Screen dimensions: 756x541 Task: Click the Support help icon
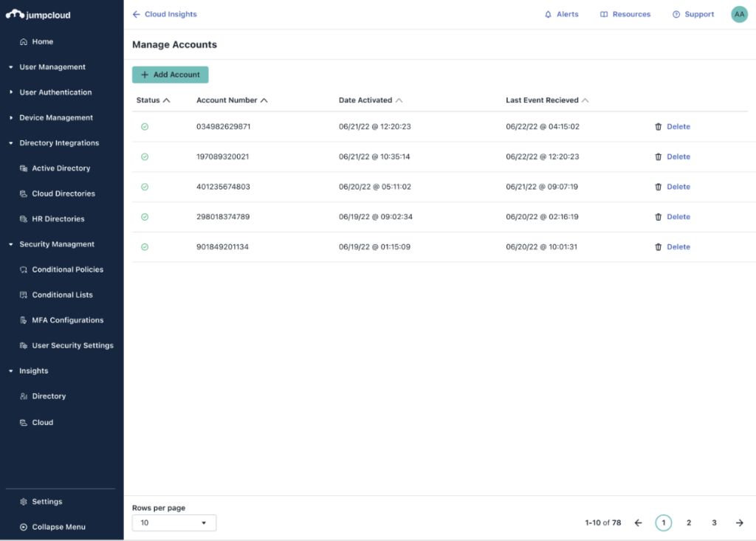tap(676, 15)
